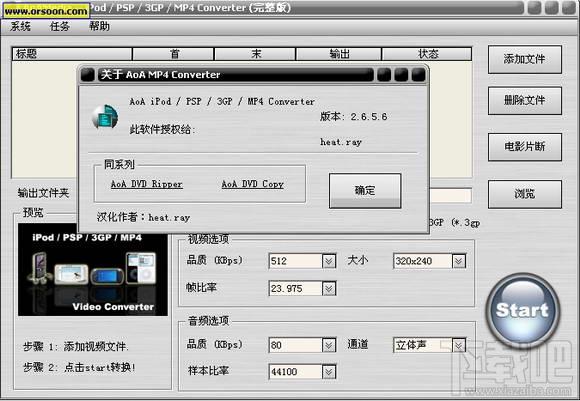Click the 汉化作者 heat.ray text
This screenshot has height=401, width=580.
(143, 218)
